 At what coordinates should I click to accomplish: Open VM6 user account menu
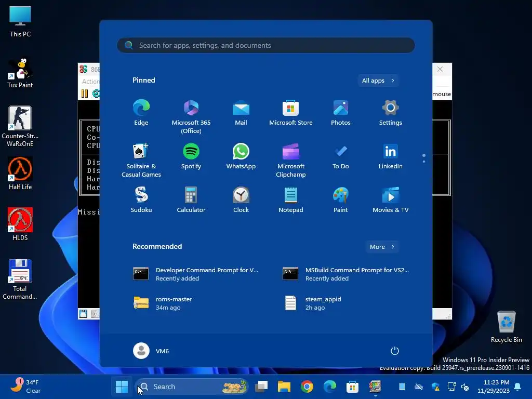(151, 351)
